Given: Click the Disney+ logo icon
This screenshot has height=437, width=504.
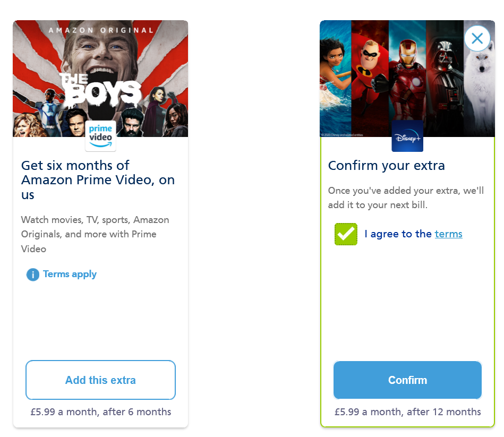Looking at the screenshot, I should [x=407, y=136].
